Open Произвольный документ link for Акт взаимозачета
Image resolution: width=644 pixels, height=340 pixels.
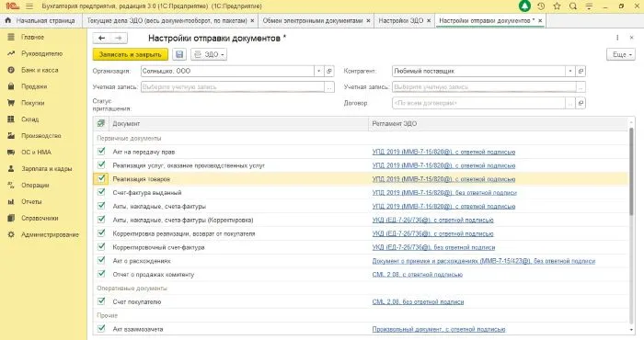pyautogui.click(x=439, y=329)
